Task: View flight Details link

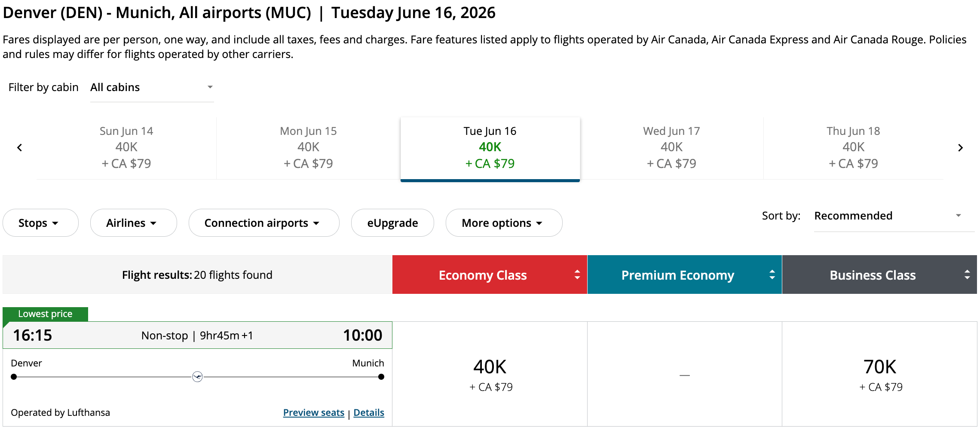Action: pos(369,413)
